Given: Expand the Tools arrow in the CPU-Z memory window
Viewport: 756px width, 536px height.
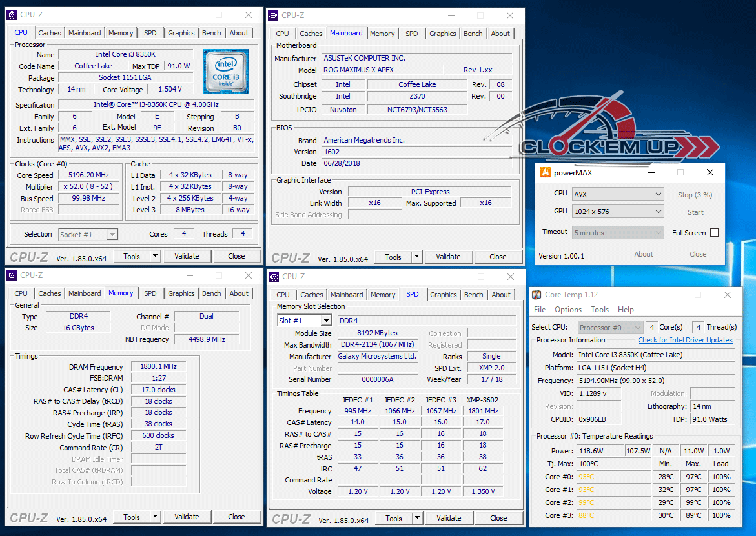Looking at the screenshot, I should click(155, 517).
